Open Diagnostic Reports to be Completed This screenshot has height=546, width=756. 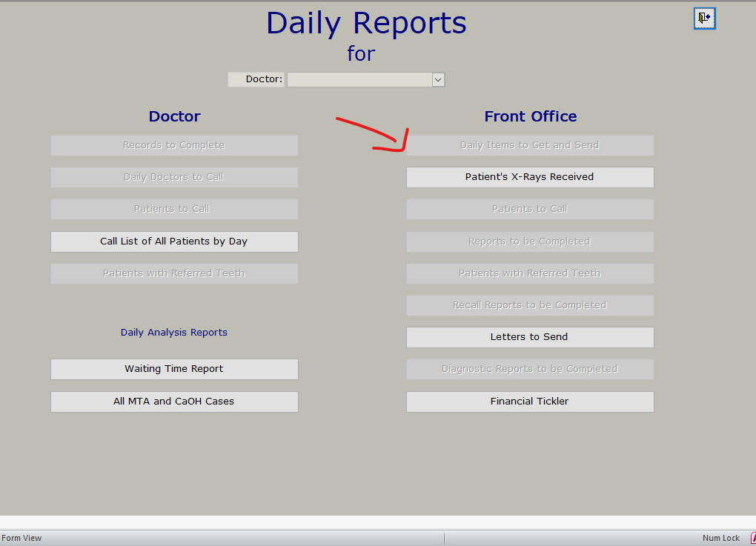coord(530,369)
